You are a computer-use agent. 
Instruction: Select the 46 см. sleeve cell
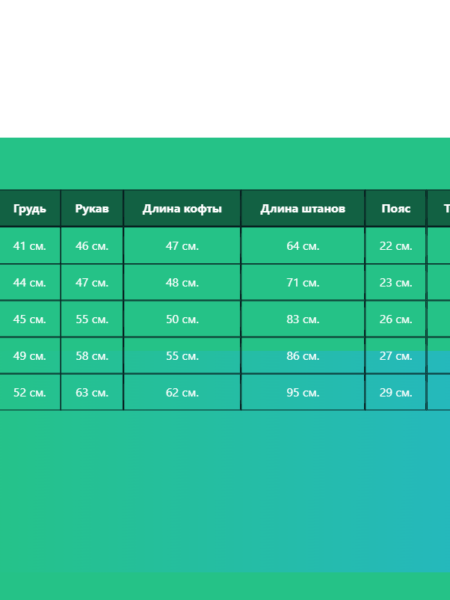(x=92, y=246)
